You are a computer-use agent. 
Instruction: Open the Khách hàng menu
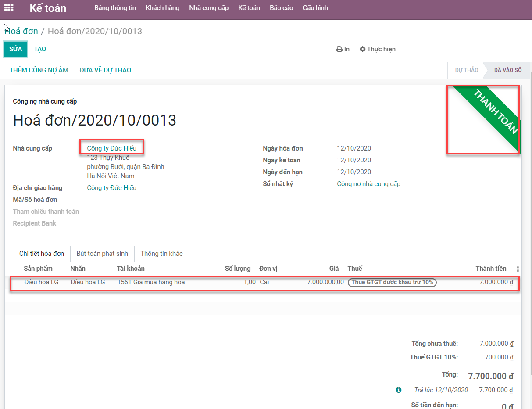[162, 8]
